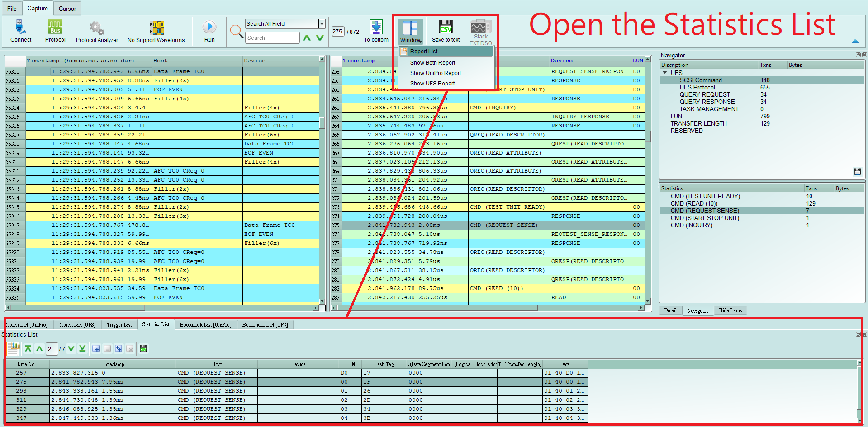The height and width of the screenshot is (427, 868).
Task: Click the No Support Waveforms icon
Action: (157, 28)
